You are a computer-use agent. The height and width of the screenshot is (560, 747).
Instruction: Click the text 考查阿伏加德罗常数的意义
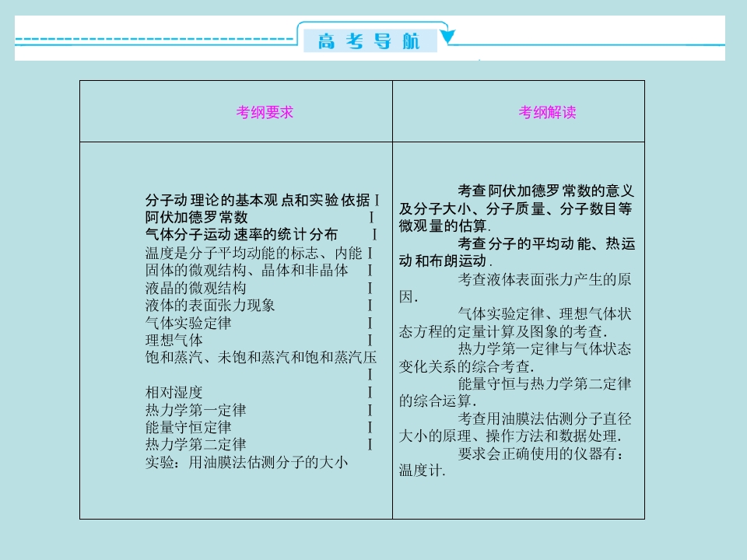click(546, 191)
